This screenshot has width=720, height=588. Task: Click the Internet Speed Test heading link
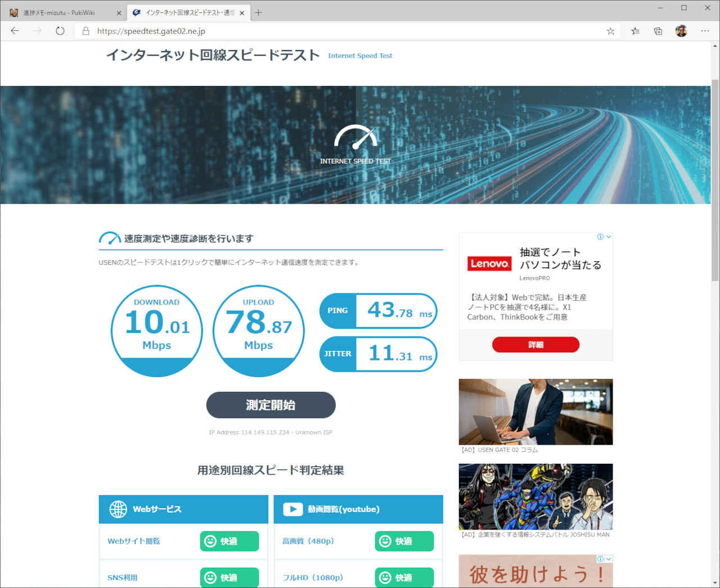360,56
